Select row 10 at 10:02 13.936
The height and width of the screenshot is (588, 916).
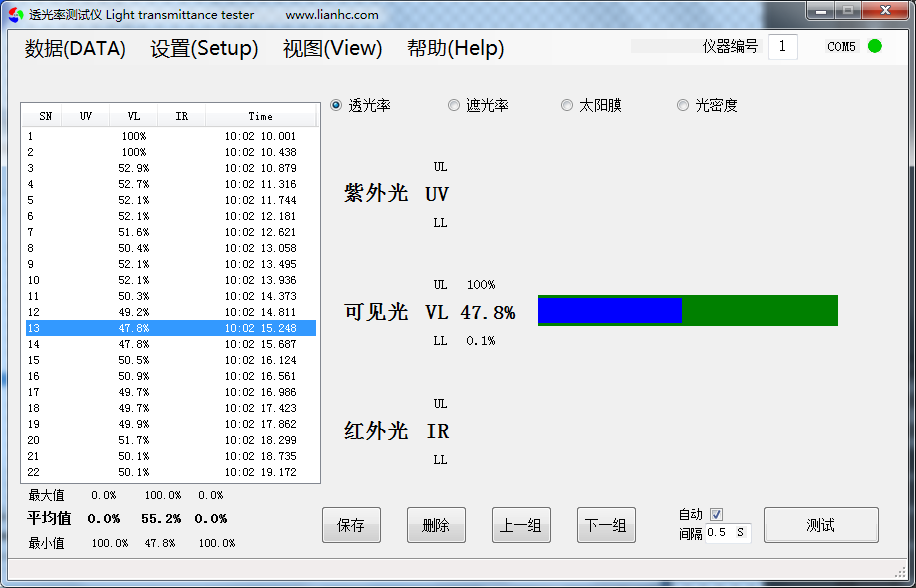(x=171, y=280)
